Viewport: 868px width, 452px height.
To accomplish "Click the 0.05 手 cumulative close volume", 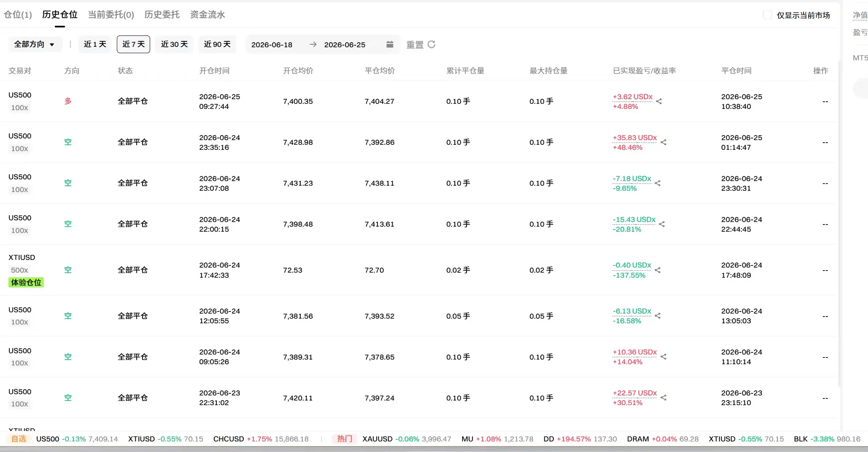I will tap(458, 316).
